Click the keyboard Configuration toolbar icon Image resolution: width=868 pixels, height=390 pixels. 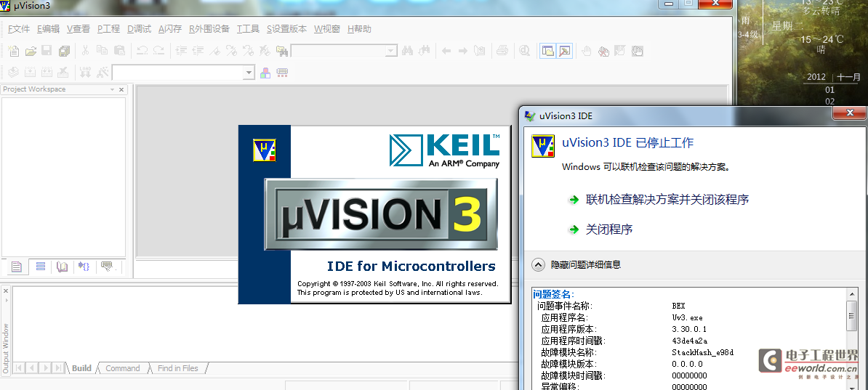[282, 73]
